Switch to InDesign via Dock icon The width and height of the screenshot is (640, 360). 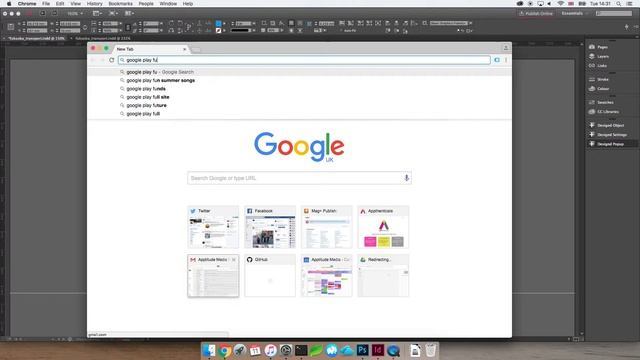[x=378, y=350]
